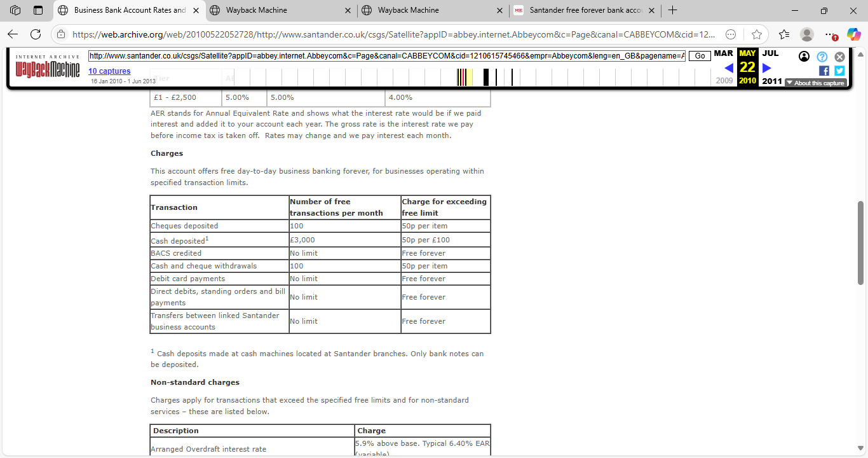Share capture on Twitter
The width and height of the screenshot is (868, 458).
(x=839, y=71)
